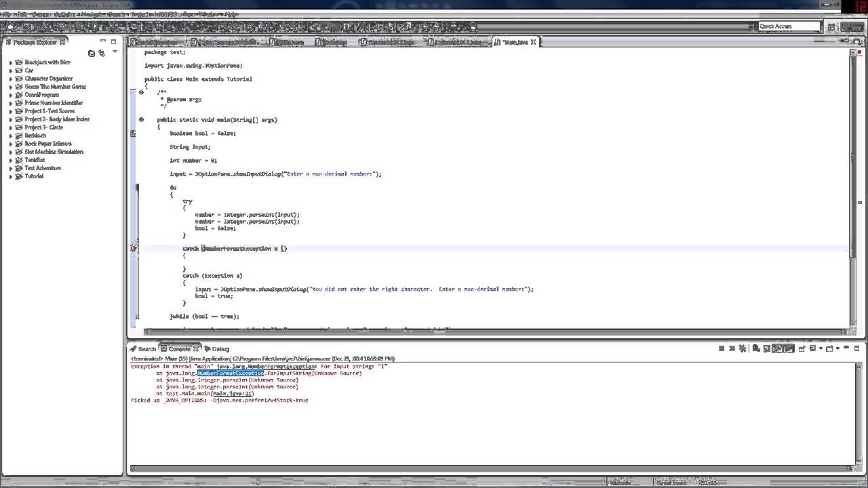Remove all terminated launches in Console
The image size is (868, 488).
pos(743,348)
